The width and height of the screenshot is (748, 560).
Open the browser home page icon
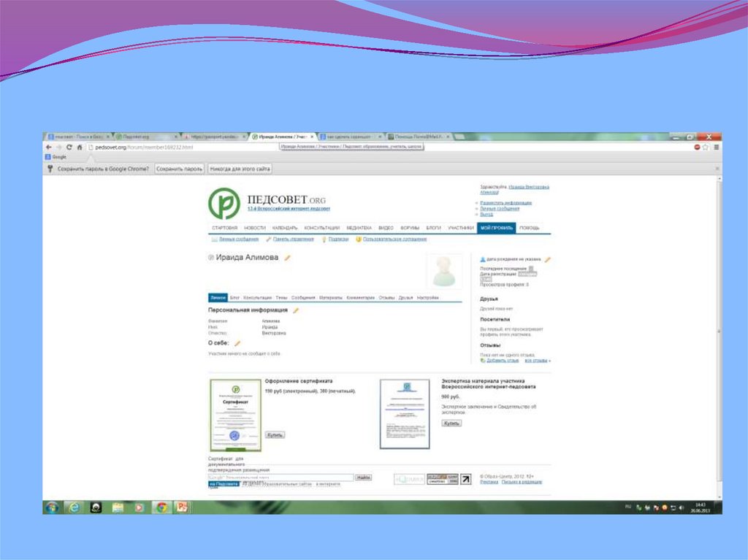[80, 147]
